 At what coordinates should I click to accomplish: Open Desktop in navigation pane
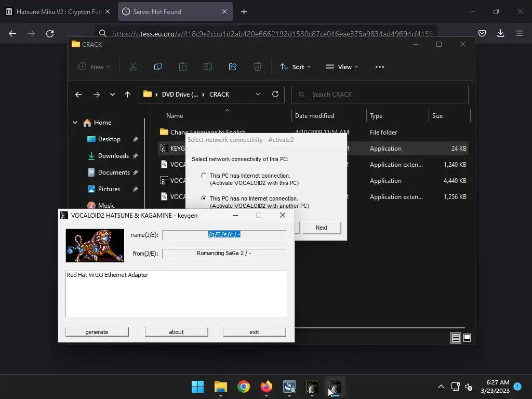point(109,139)
